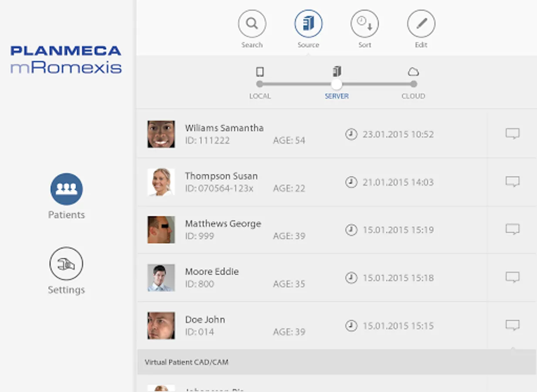Click ID: 800 text

tap(199, 284)
